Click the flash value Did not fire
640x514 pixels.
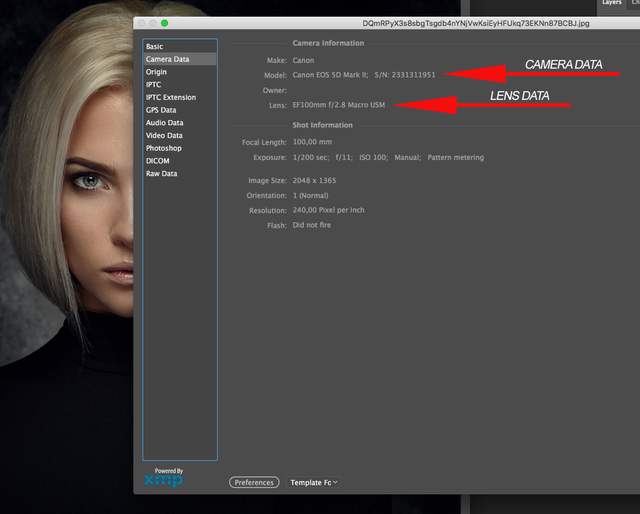(312, 225)
